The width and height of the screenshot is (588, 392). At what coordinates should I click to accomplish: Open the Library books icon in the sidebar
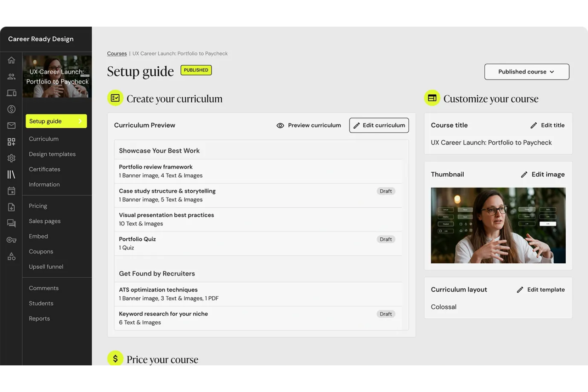tap(11, 174)
